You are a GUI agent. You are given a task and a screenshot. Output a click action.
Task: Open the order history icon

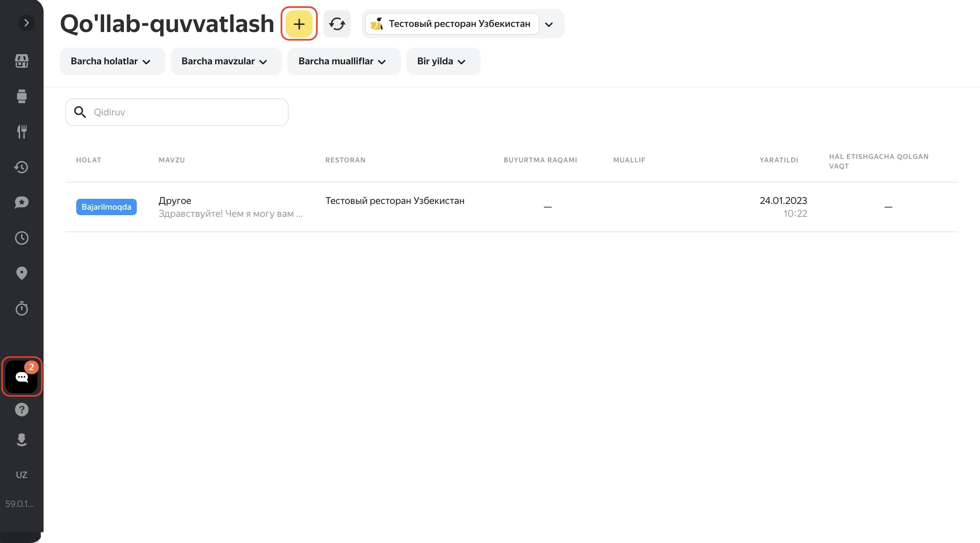coord(22,167)
